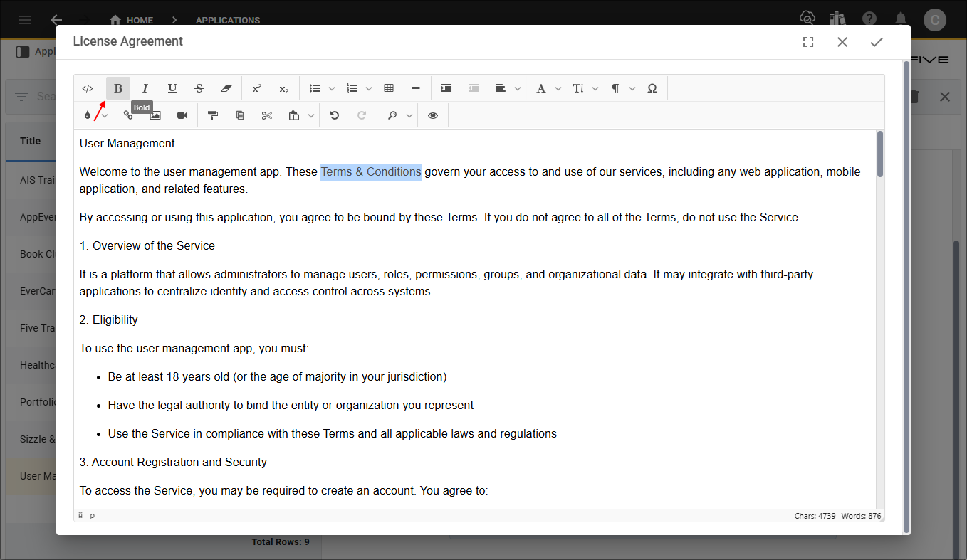Expand the bullet list style dropdown arrow

(x=332, y=89)
